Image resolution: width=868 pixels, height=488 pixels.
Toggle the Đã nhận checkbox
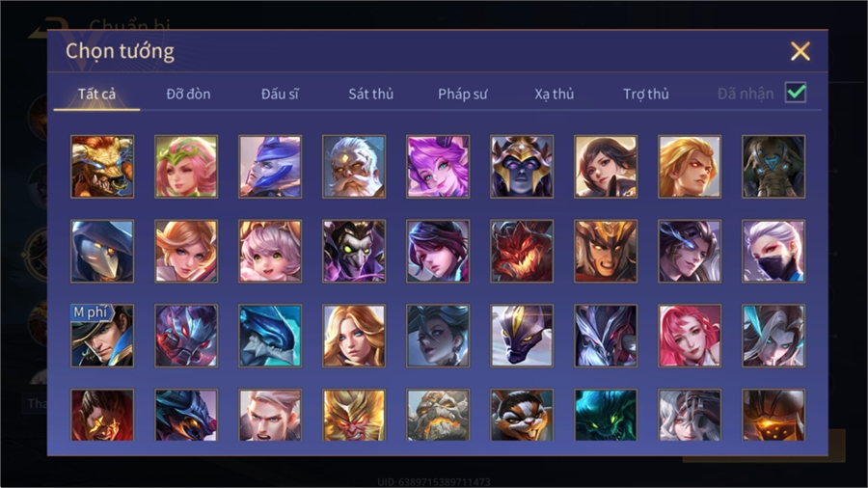coord(796,93)
